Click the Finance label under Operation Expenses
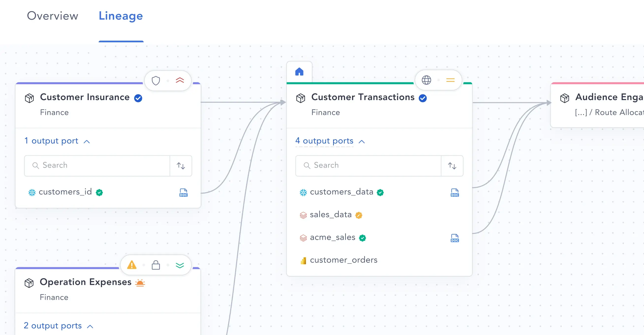This screenshot has width=644, height=335. [x=54, y=297]
